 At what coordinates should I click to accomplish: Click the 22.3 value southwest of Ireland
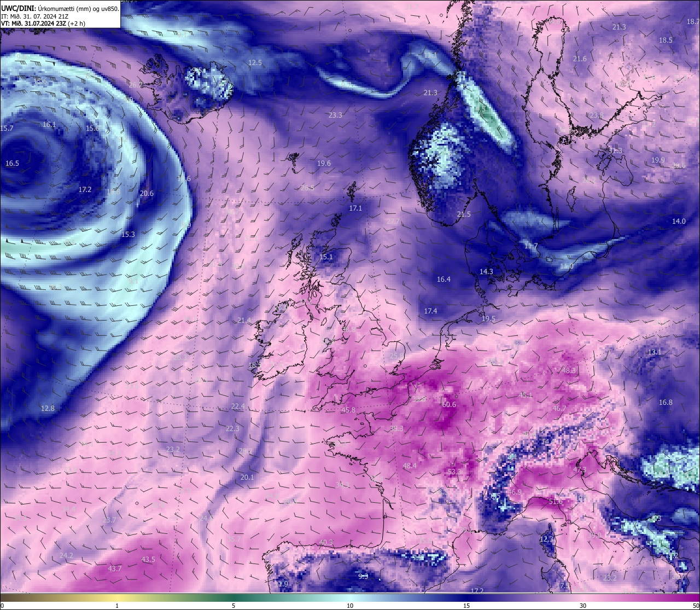[232, 428]
